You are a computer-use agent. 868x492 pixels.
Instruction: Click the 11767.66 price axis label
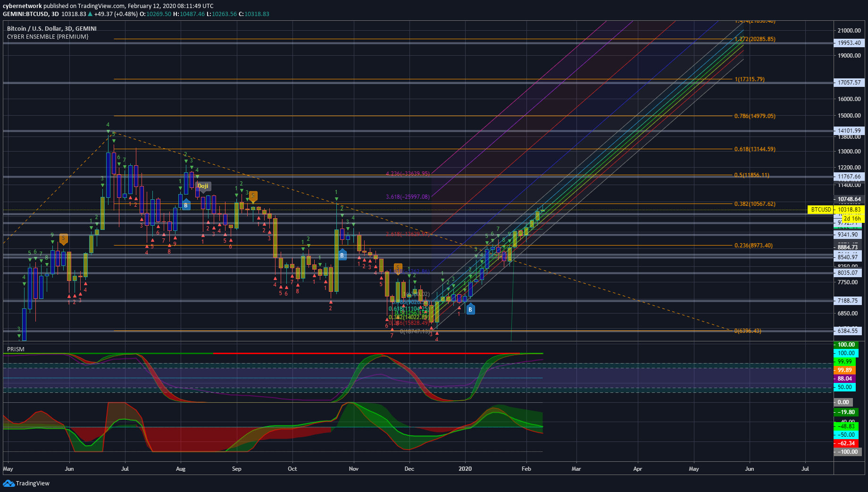[849, 177]
